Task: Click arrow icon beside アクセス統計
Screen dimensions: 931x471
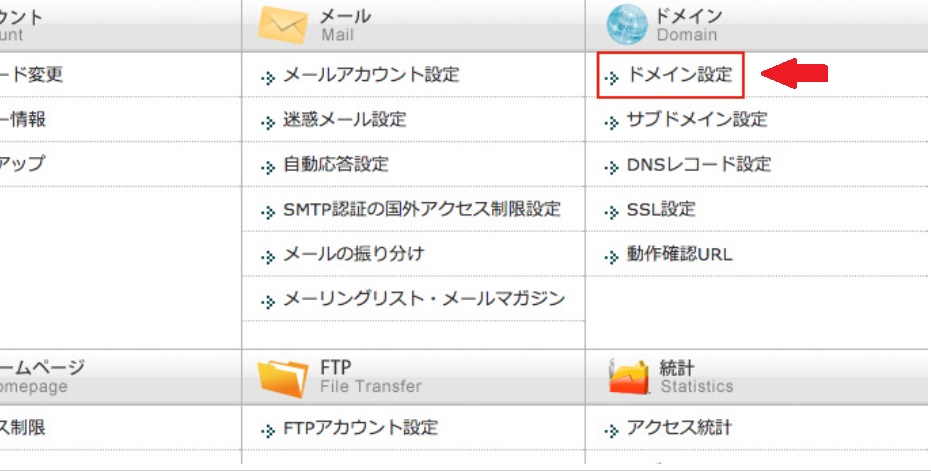Action: click(x=613, y=431)
